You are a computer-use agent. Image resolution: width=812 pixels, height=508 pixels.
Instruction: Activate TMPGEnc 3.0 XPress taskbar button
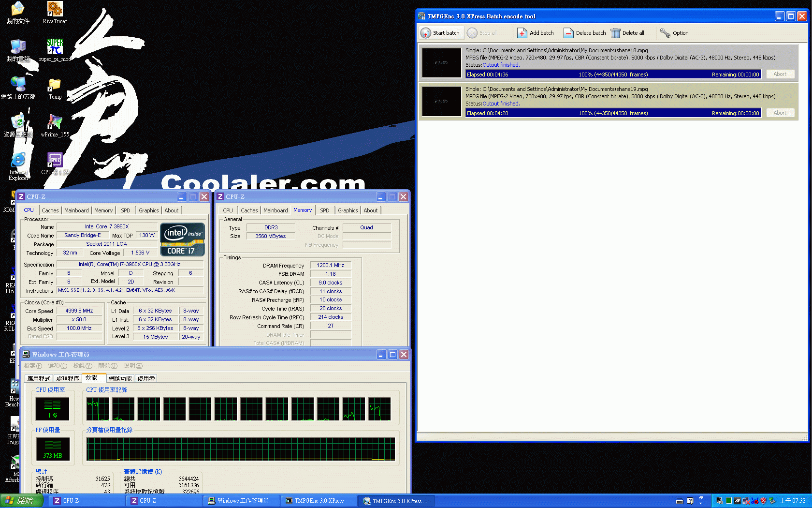pyautogui.click(x=318, y=501)
